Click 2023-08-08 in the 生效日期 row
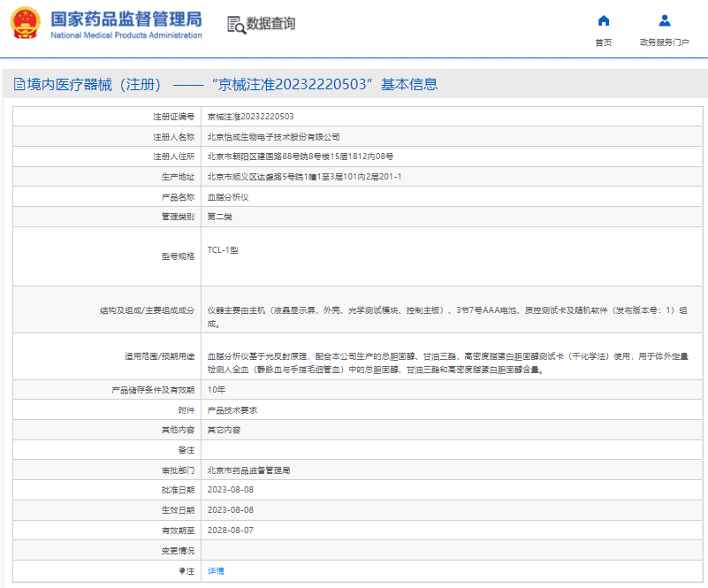Viewport: 708px width, 588px height. click(231, 510)
